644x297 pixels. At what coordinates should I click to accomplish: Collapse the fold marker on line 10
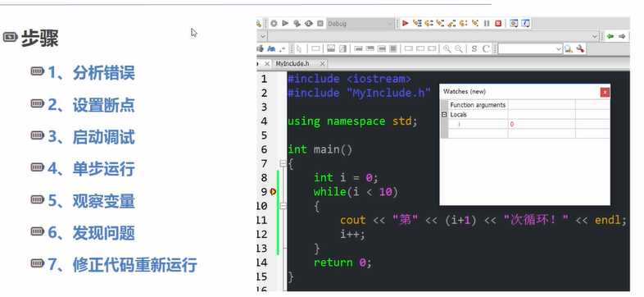pyautogui.click(x=283, y=206)
